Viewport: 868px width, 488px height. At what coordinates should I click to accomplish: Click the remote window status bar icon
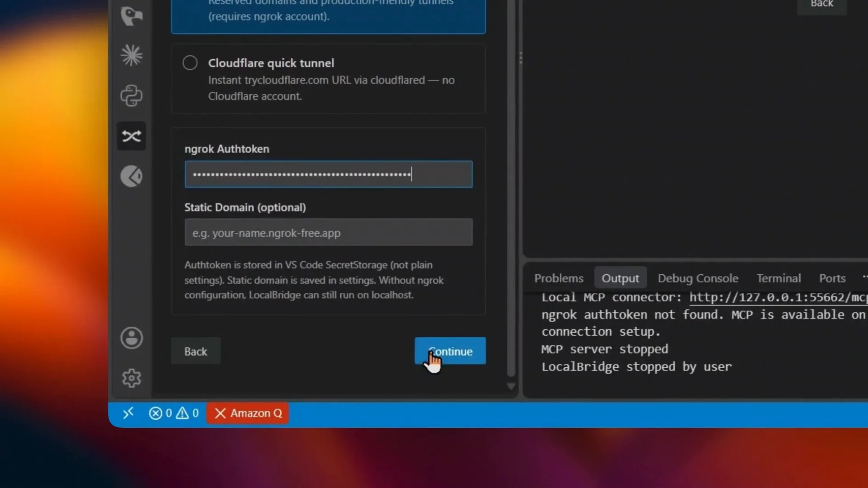click(x=128, y=413)
